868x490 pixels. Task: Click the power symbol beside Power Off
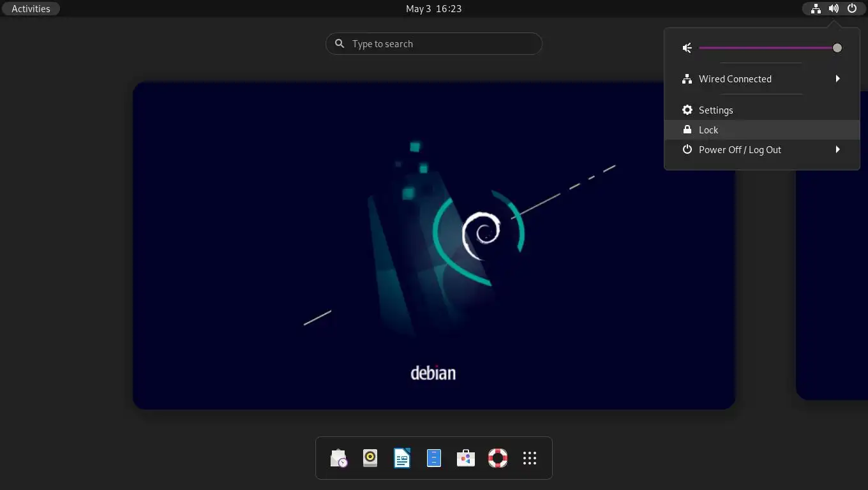click(x=687, y=149)
